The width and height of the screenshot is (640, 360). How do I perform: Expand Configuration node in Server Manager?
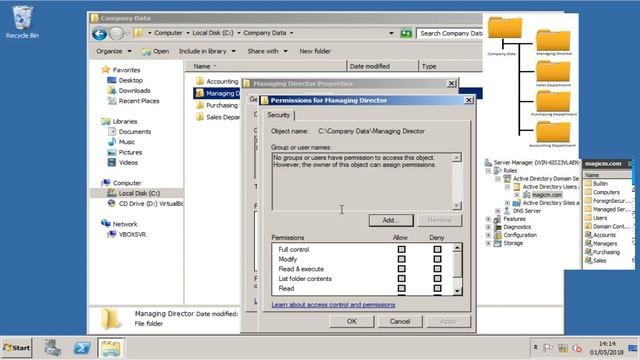tap(488, 235)
